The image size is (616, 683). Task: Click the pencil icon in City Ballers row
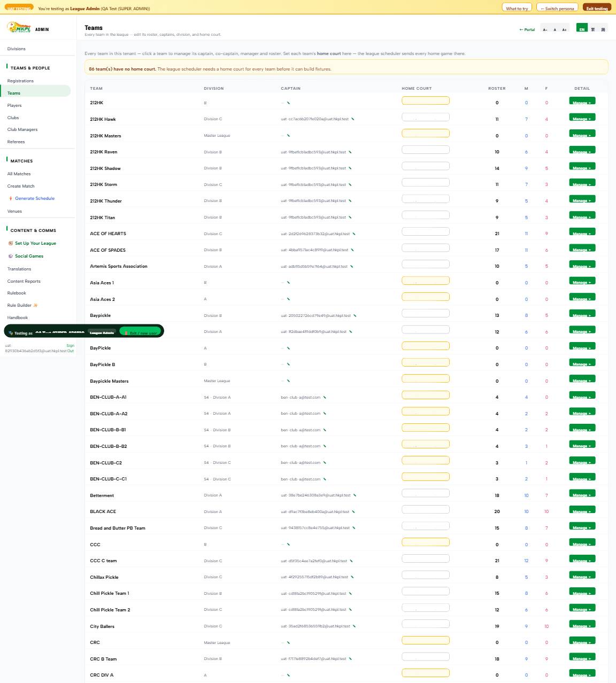coord(355,626)
